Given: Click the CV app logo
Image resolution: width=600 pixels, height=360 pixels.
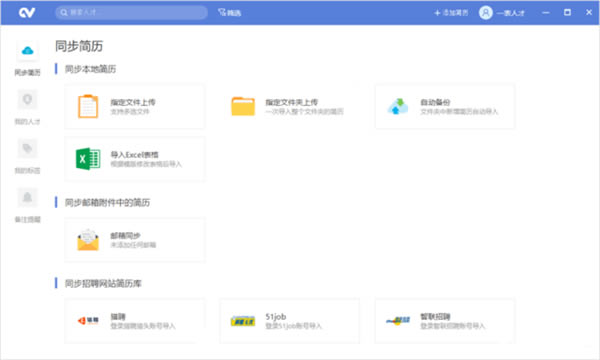Looking at the screenshot, I should click(x=27, y=13).
